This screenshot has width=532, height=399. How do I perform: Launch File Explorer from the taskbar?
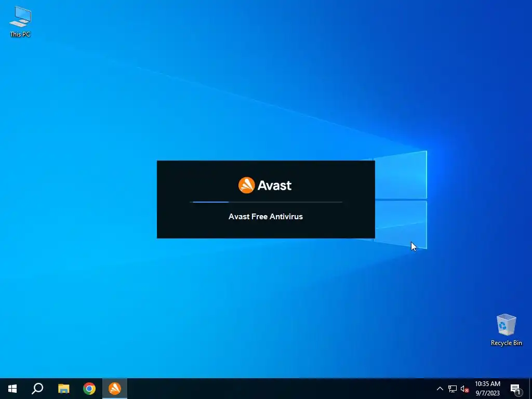(x=63, y=389)
